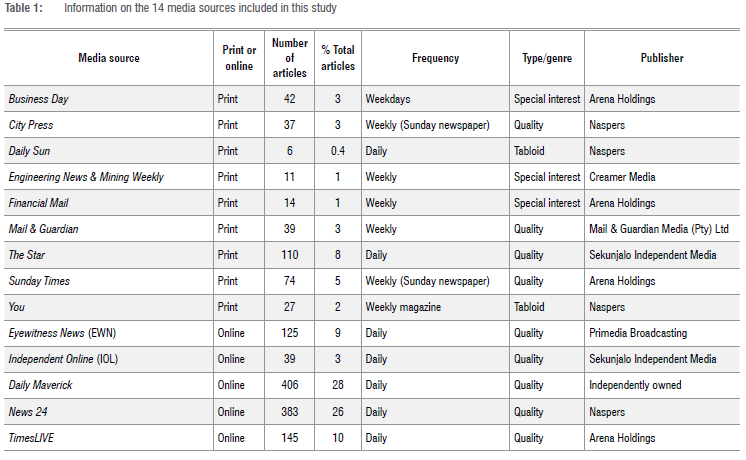Click the % Total articles header
The image size is (746, 460).
tap(338, 58)
